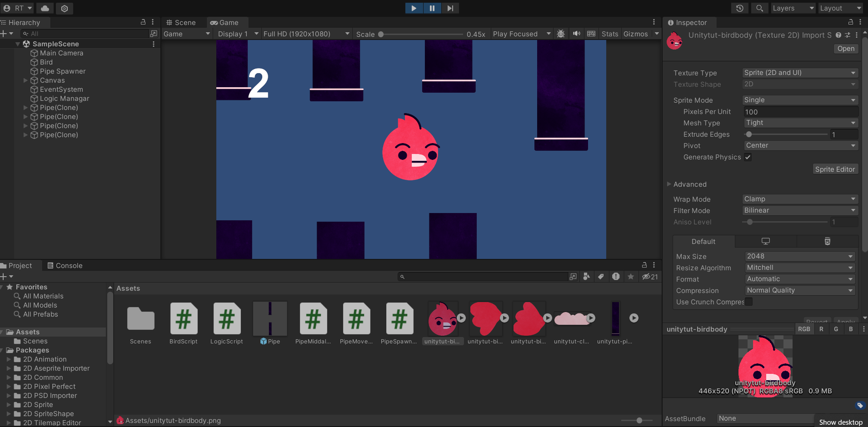Click the Pixels Per Unit input field

click(801, 112)
